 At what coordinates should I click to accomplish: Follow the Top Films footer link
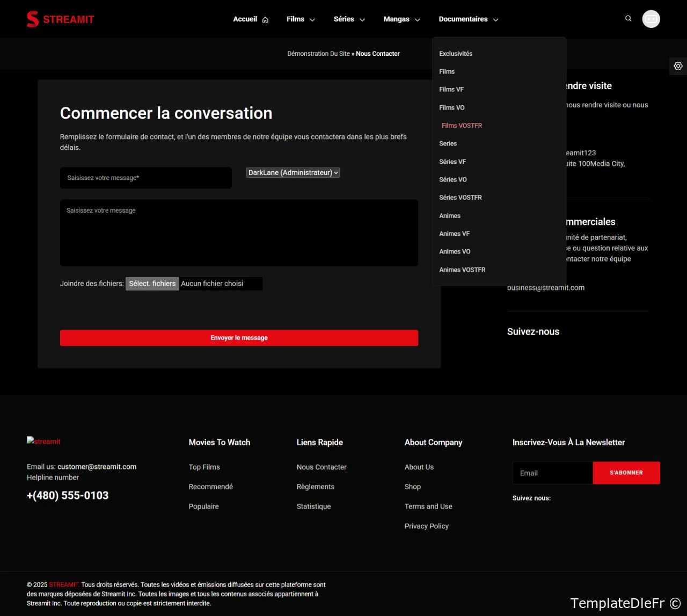point(204,467)
